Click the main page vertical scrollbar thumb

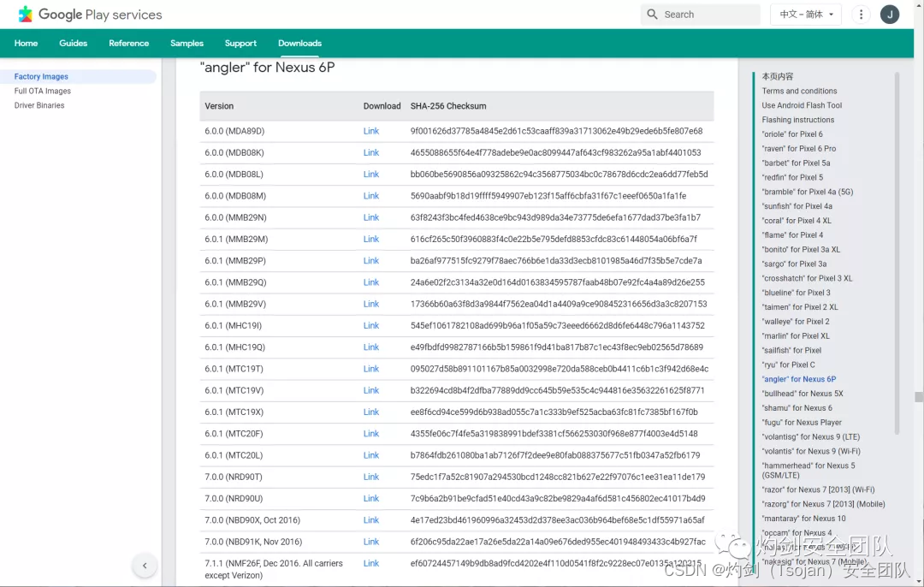point(919,397)
